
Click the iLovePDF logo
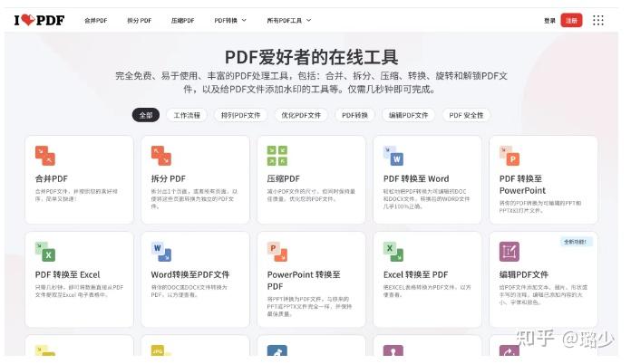coord(39,20)
